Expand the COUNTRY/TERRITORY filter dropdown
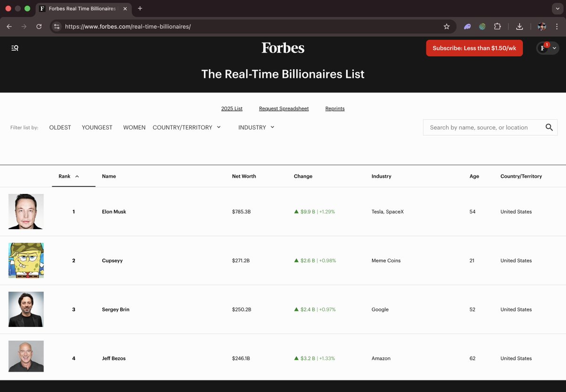The image size is (566, 392). (187, 127)
